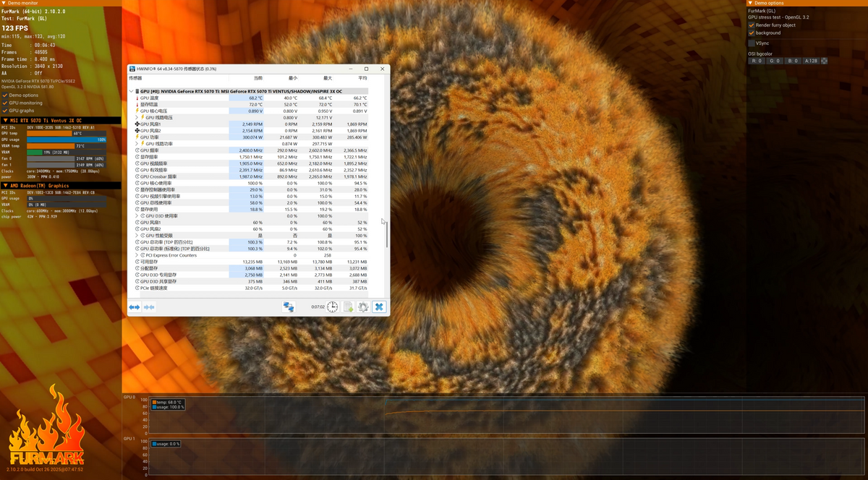This screenshot has height=480, width=868.
Task: Open the network remote monitoring icon in HWiNFO
Action: point(289,307)
